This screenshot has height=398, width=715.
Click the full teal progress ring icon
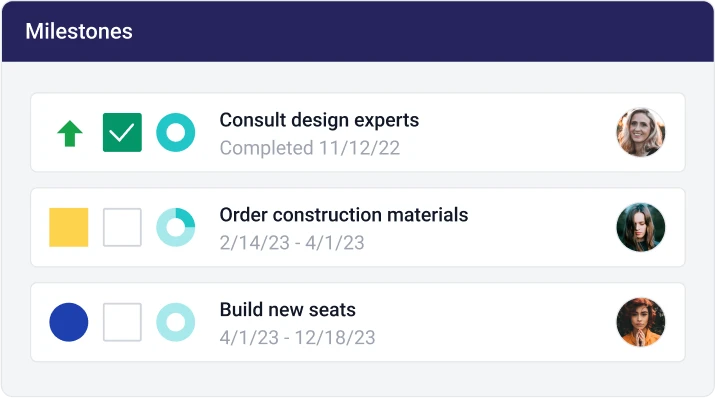click(x=176, y=133)
